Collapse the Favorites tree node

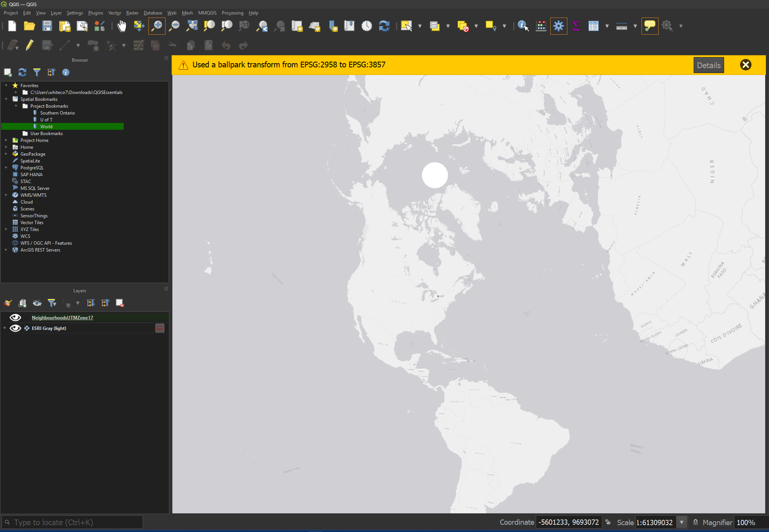point(6,85)
